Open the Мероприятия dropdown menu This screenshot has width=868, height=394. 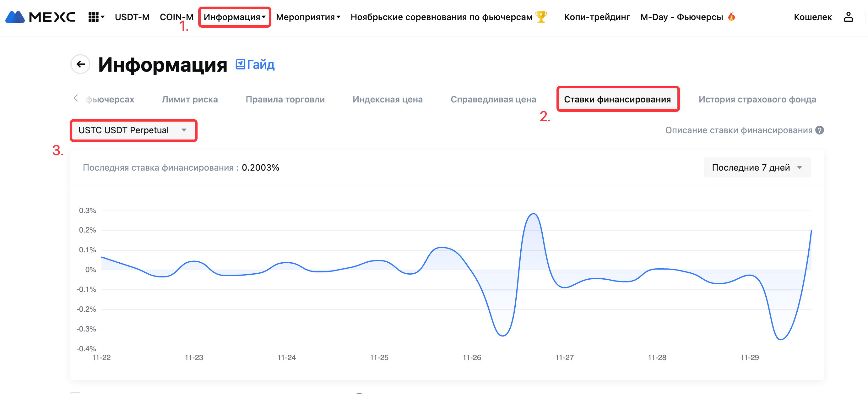(x=308, y=17)
